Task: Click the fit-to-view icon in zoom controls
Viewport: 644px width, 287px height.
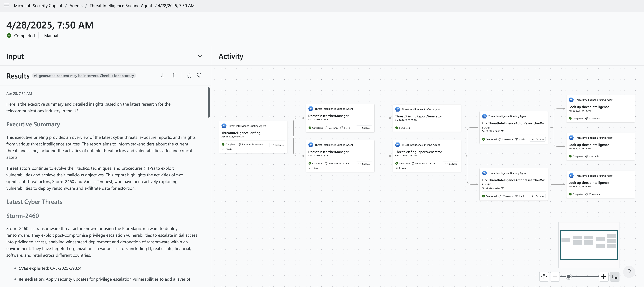Action: [544, 277]
